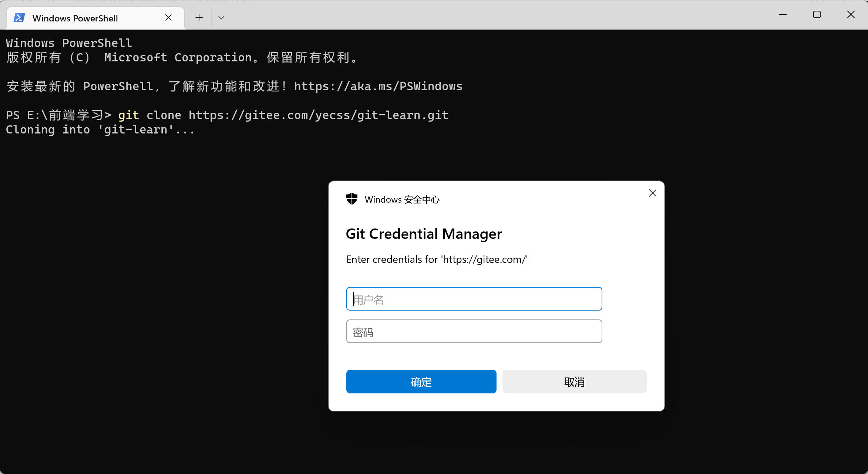
Task: Confirm credentials with the 确定 button
Action: point(421,382)
